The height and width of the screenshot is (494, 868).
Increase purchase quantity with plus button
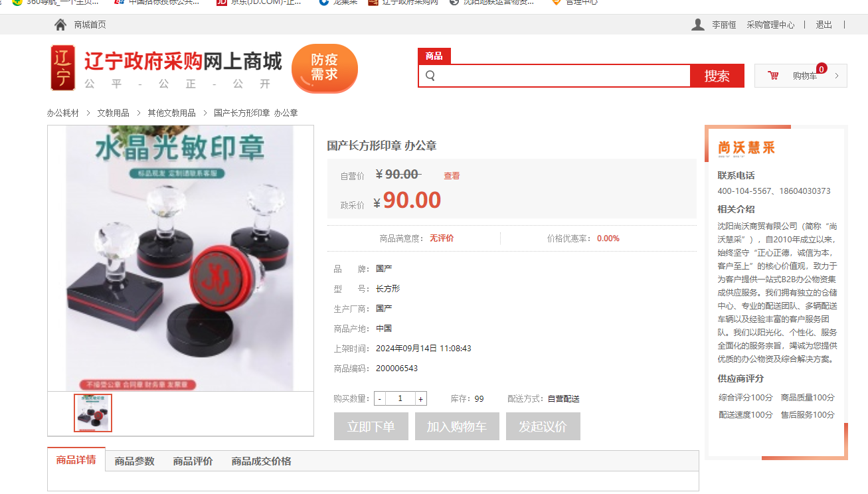tap(420, 398)
